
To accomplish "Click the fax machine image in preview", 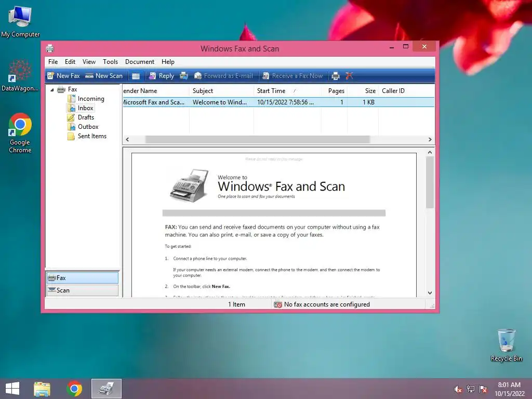I will coord(189,185).
